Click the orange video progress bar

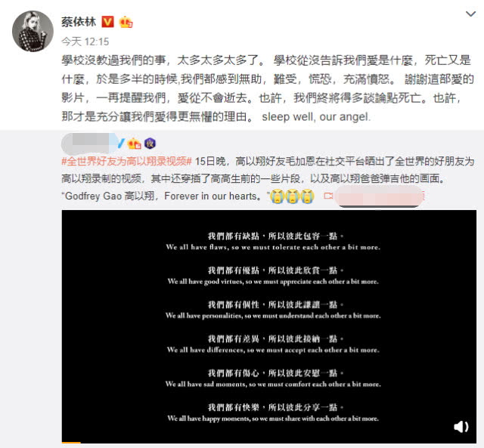[71, 443]
